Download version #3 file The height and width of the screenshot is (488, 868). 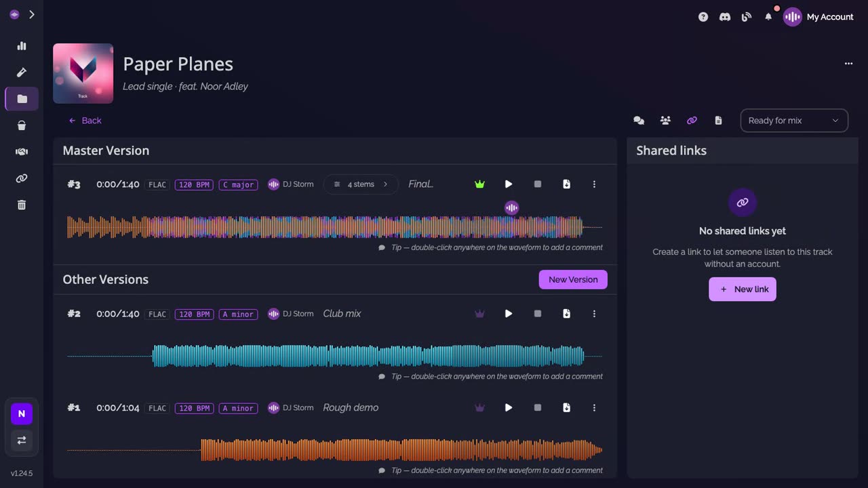tap(566, 184)
